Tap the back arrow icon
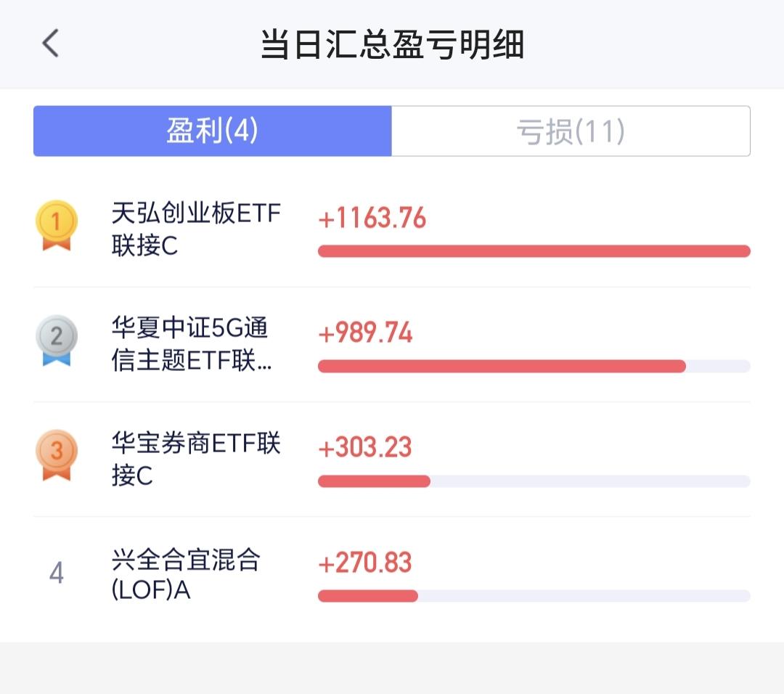This screenshot has width=784, height=694. (x=50, y=44)
